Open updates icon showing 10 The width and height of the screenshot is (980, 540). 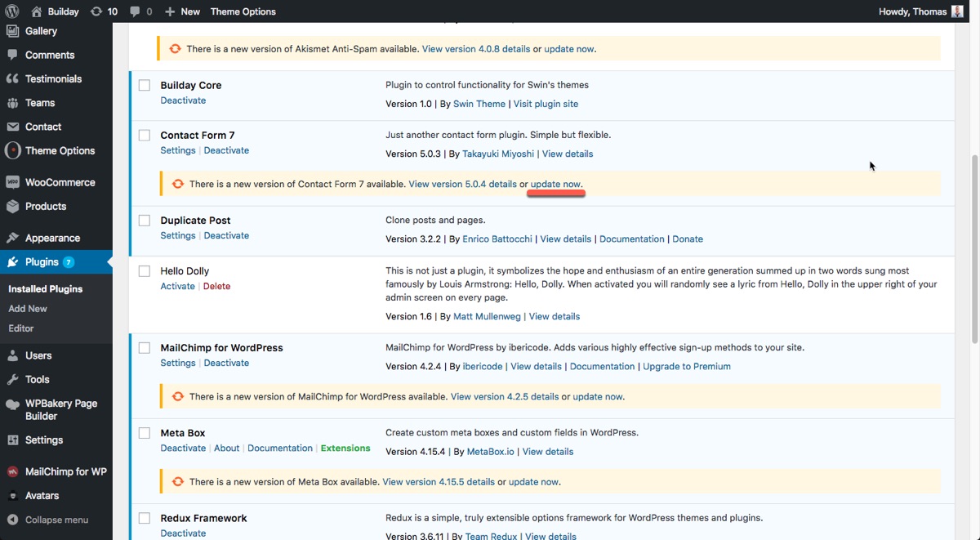point(96,11)
